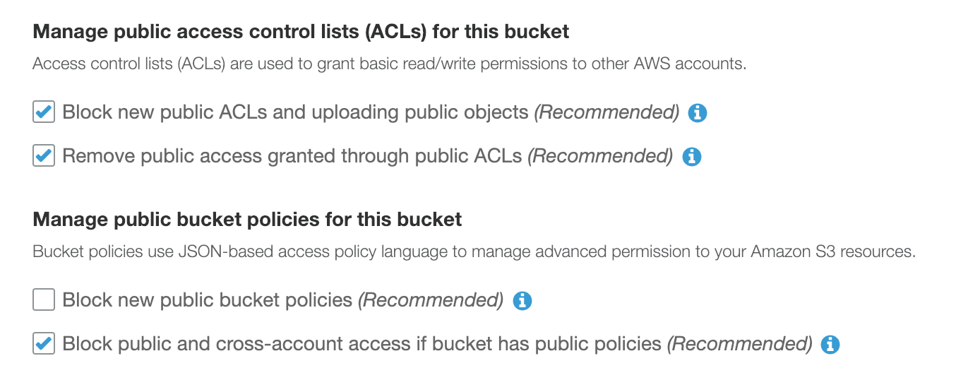Click '(Recommended)' next to Block new public ACLs
This screenshot has height=380, width=980.
pos(606,112)
